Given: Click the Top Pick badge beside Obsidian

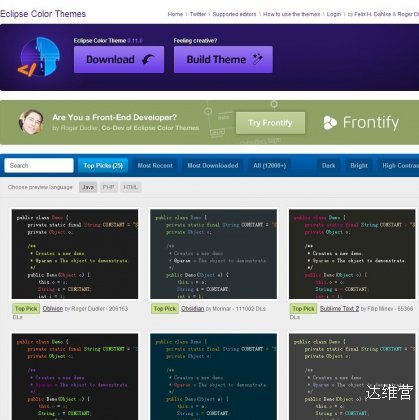Looking at the screenshot, I should [x=165, y=309].
